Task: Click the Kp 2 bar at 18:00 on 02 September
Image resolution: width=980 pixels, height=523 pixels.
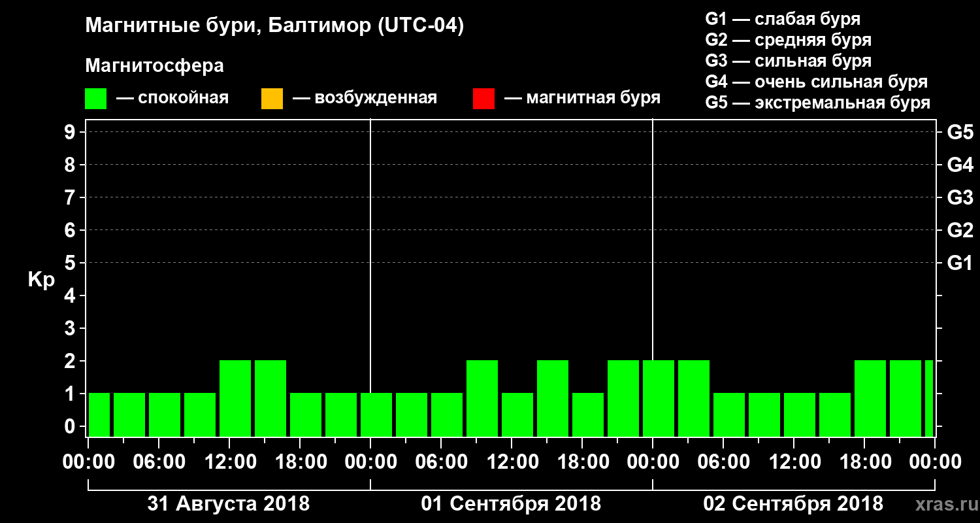Action: click(x=870, y=398)
